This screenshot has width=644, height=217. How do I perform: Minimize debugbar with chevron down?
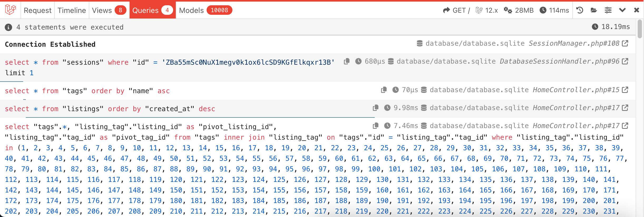pyautogui.click(x=622, y=10)
